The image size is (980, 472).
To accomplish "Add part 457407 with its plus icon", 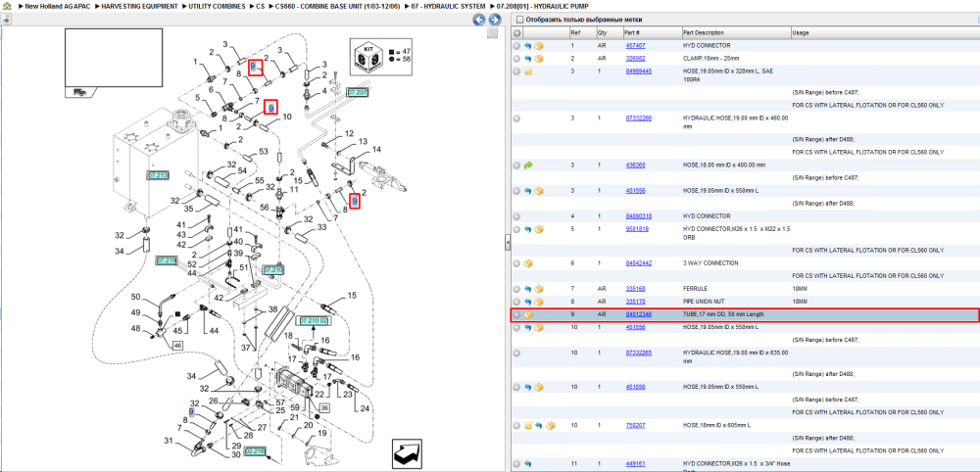I will [x=516, y=46].
